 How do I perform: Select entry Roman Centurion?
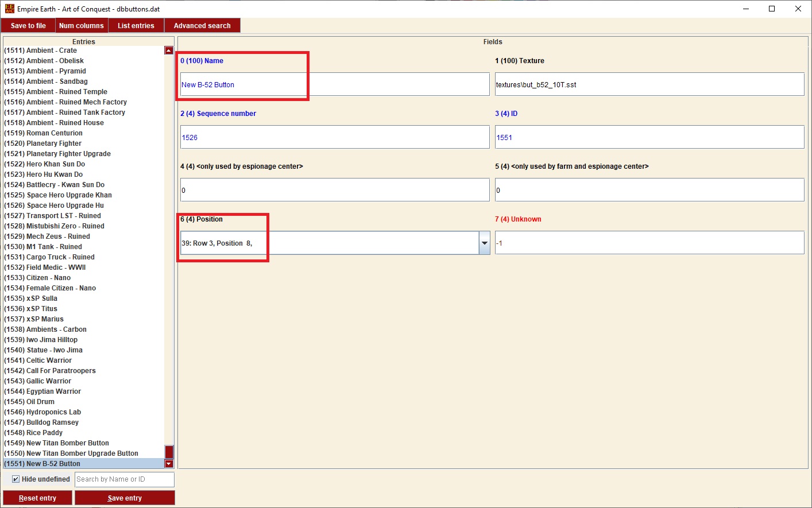tap(84, 133)
